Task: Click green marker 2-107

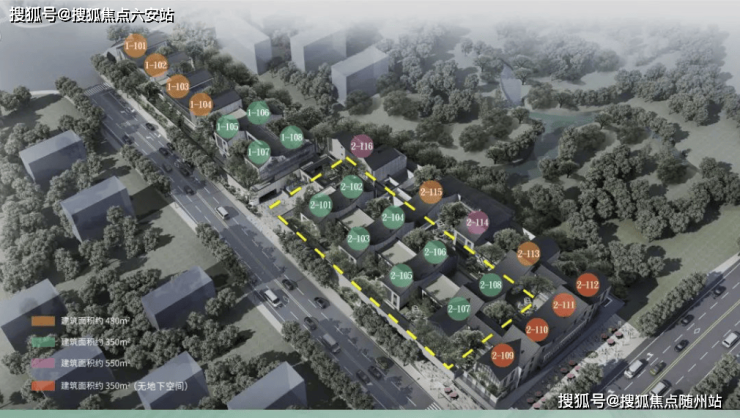Action: [x=459, y=309]
